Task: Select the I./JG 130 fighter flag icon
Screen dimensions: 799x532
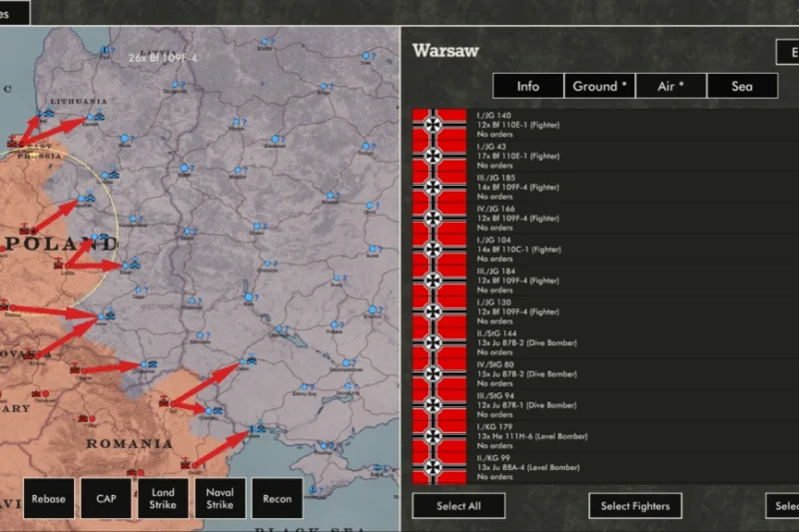Action: [439, 311]
